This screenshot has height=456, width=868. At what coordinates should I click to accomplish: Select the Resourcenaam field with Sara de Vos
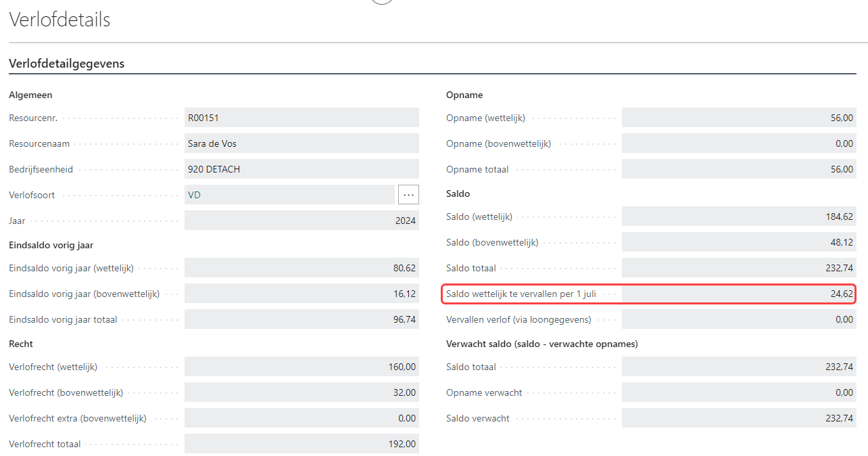point(301,143)
